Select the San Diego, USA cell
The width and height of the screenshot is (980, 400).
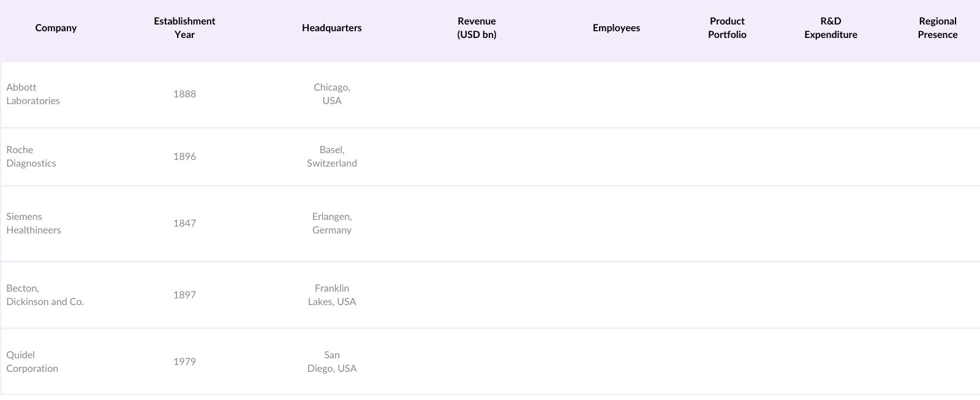tap(332, 362)
